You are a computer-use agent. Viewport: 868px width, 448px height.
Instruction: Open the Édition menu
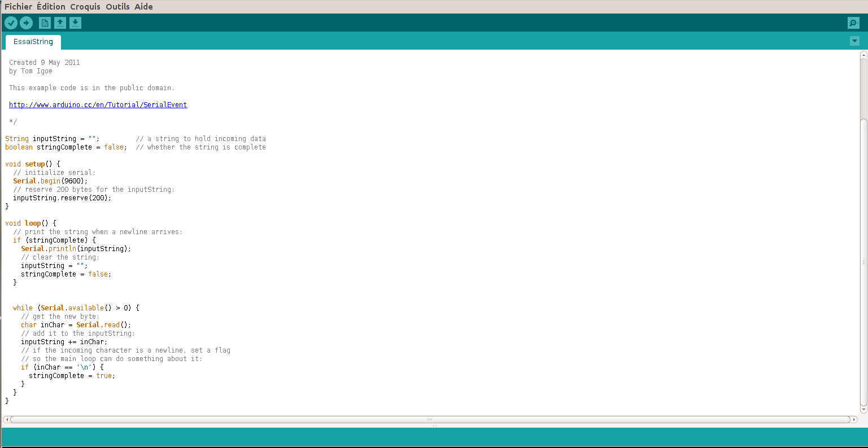pos(51,7)
